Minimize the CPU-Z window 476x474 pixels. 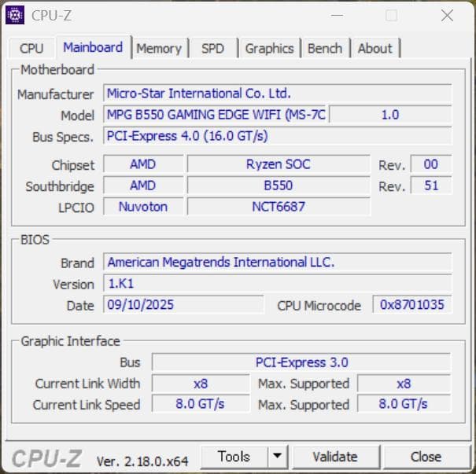point(337,15)
